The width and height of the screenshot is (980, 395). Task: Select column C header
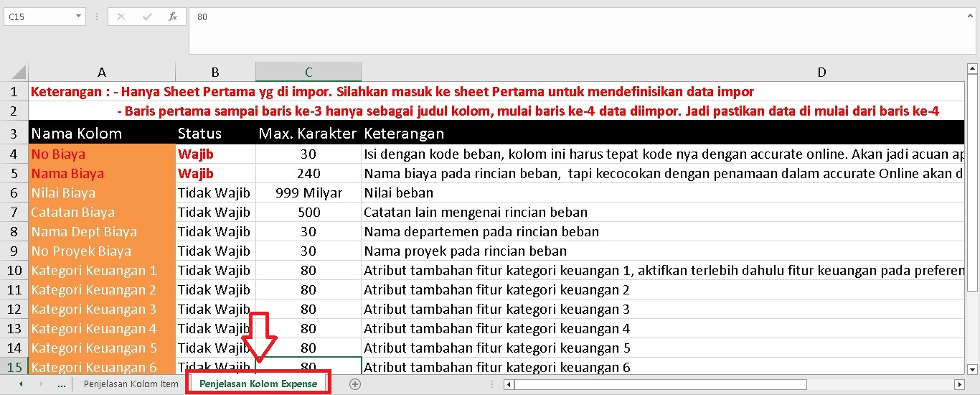click(308, 72)
